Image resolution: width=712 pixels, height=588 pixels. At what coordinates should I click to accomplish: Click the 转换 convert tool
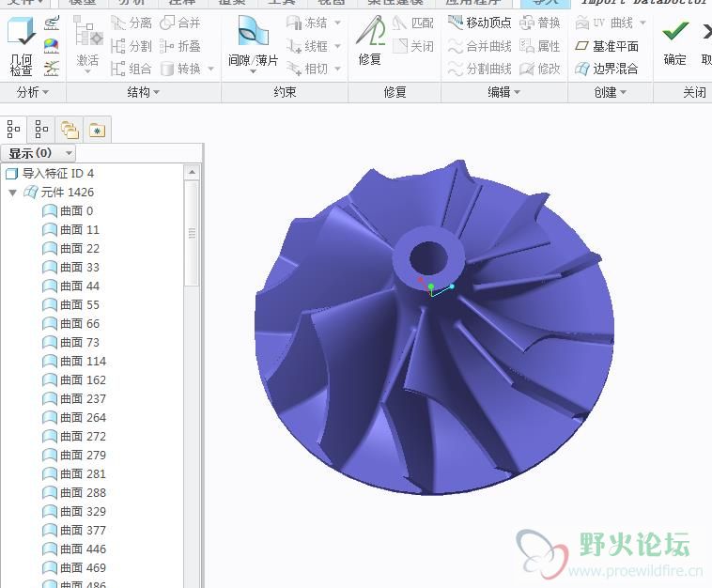[x=181, y=69]
